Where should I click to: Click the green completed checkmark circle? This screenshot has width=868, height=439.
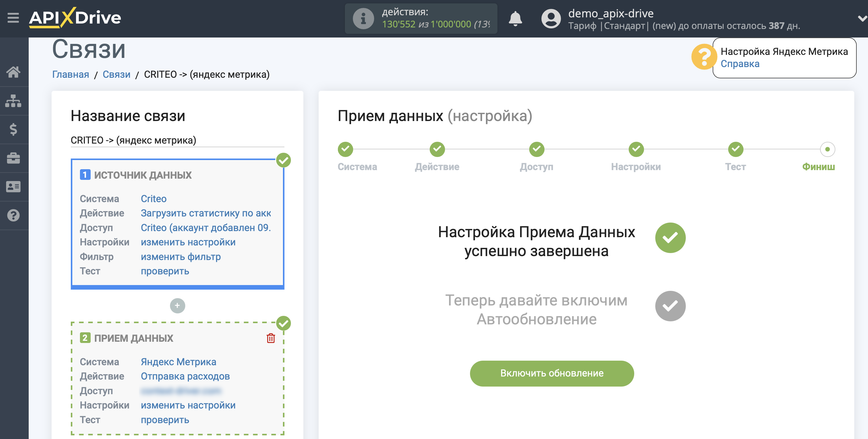670,238
